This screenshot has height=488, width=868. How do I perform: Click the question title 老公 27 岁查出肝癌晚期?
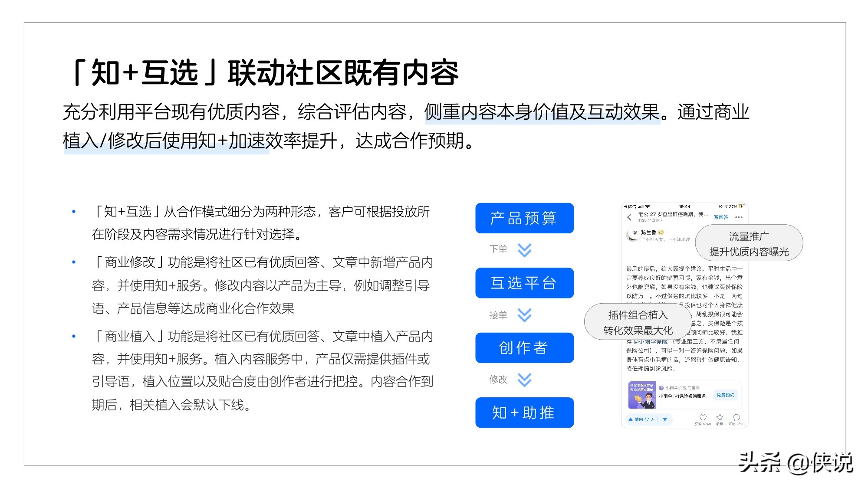(673, 214)
